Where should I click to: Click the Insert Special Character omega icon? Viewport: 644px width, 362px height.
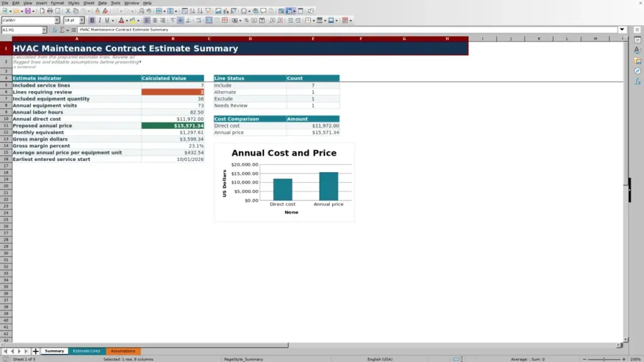point(243,11)
